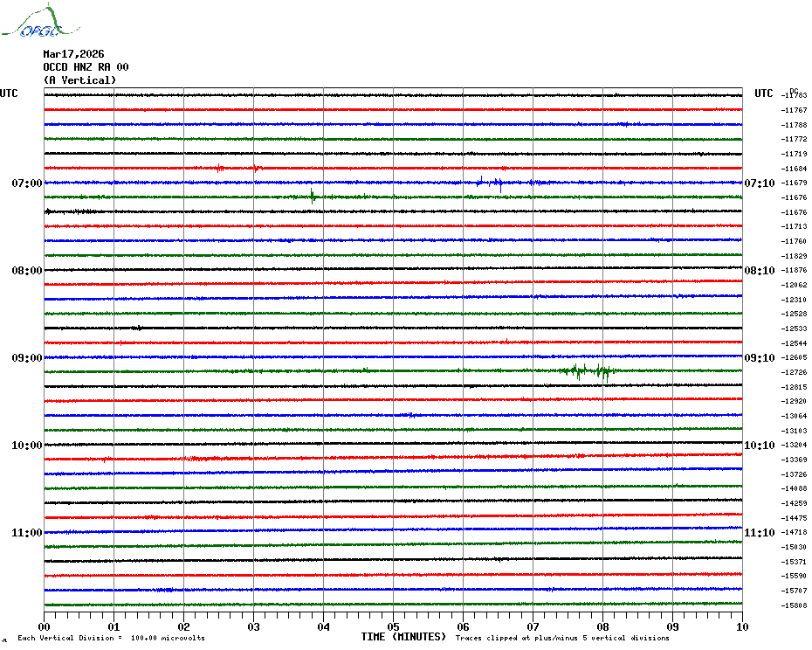Select the 09:00 time label on left axis
Viewport: 812px width, 650px height.
26,358
